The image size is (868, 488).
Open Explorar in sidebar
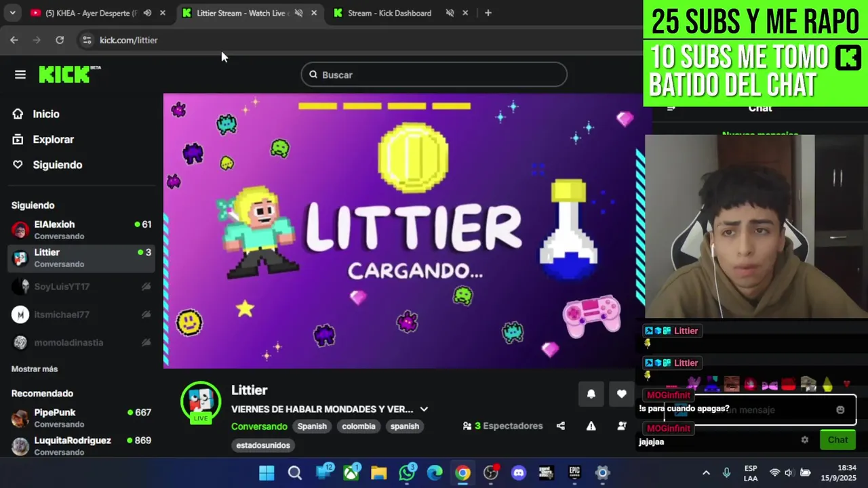53,139
